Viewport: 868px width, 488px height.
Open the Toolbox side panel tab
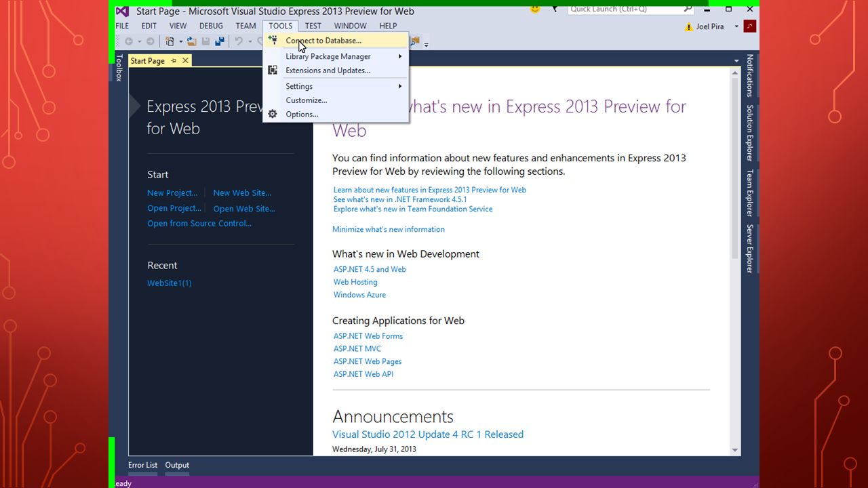(x=119, y=68)
